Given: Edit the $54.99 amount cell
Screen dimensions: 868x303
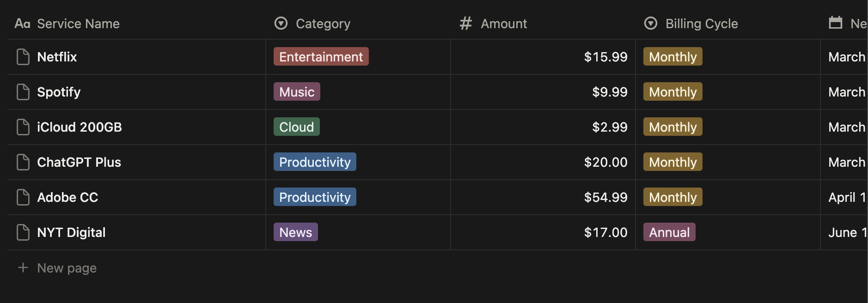Looking at the screenshot, I should click(x=543, y=197).
